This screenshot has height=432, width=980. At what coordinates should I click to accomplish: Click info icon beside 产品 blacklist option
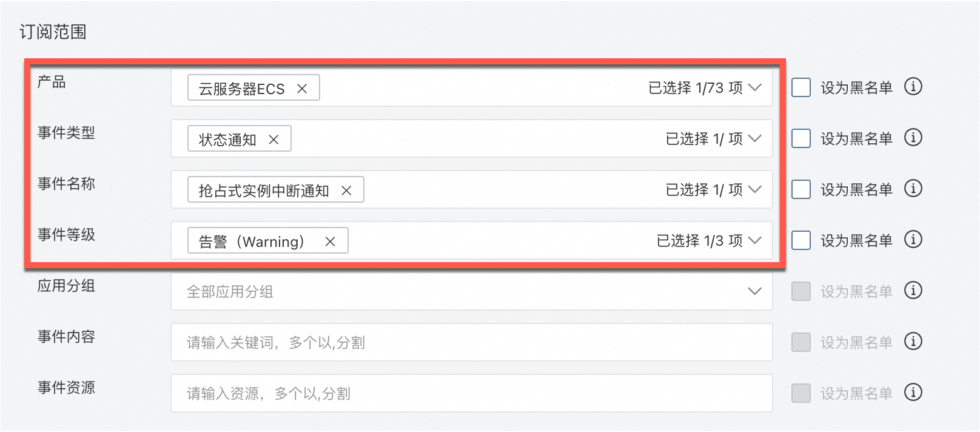(913, 87)
